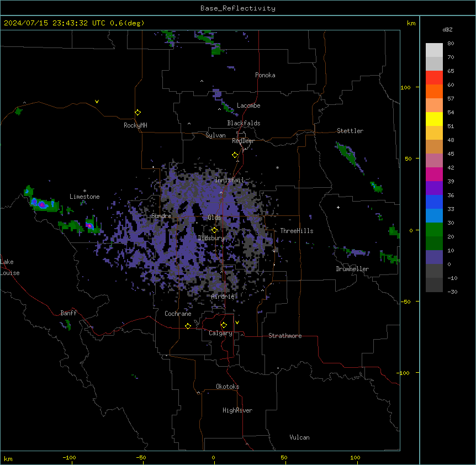This screenshot has height=465, width=476.
Task: Click the 50 tick label on bottom axis
Action: pyautogui.click(x=284, y=457)
